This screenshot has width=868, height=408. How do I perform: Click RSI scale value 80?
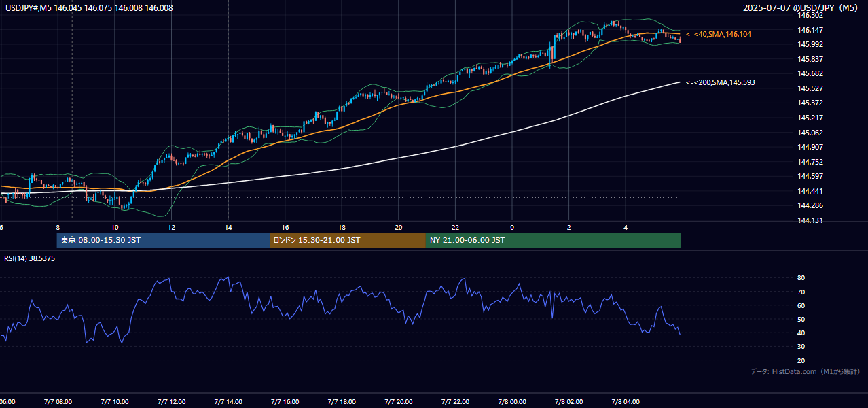tap(801, 278)
